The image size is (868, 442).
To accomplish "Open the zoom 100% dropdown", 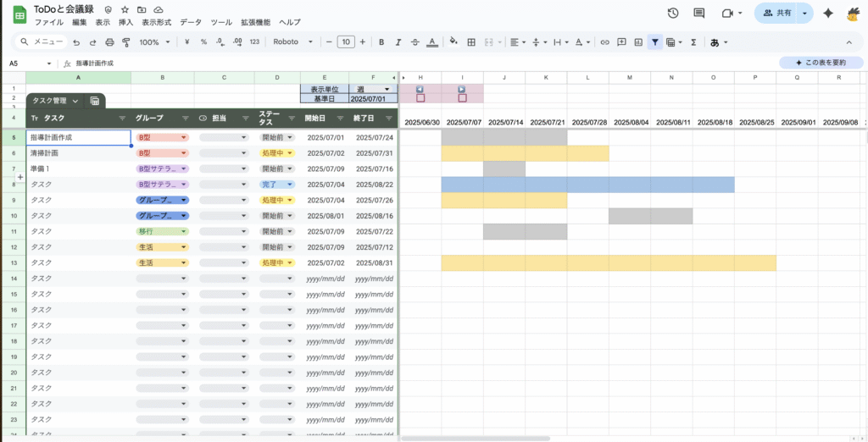I will (154, 42).
